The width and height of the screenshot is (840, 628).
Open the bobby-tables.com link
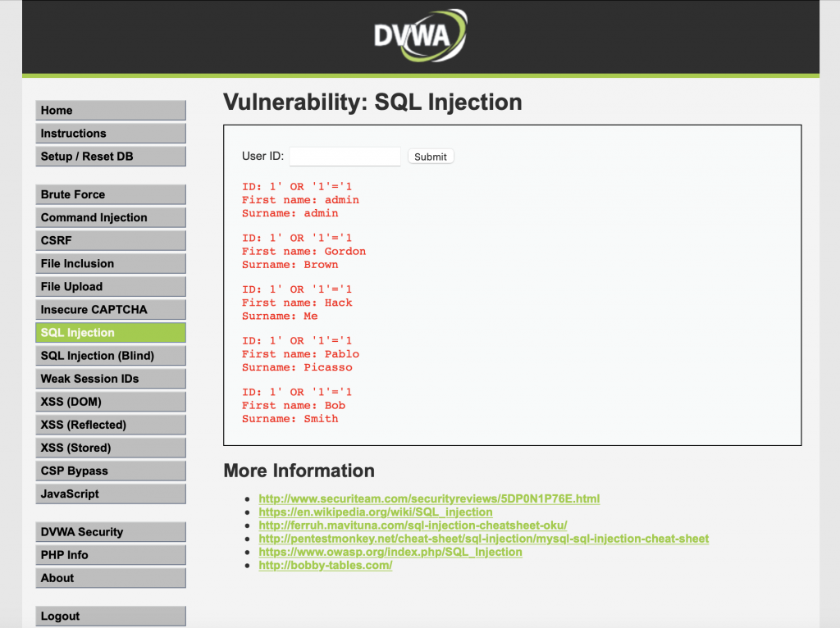[x=326, y=566]
